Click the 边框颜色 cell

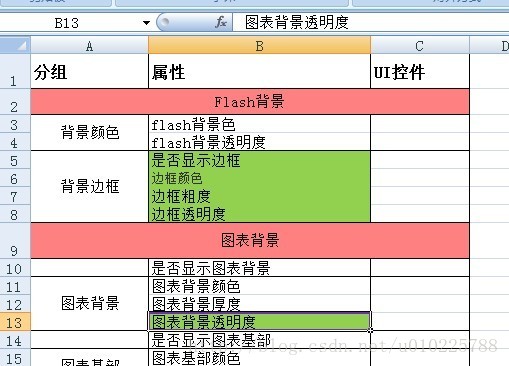coord(259,178)
